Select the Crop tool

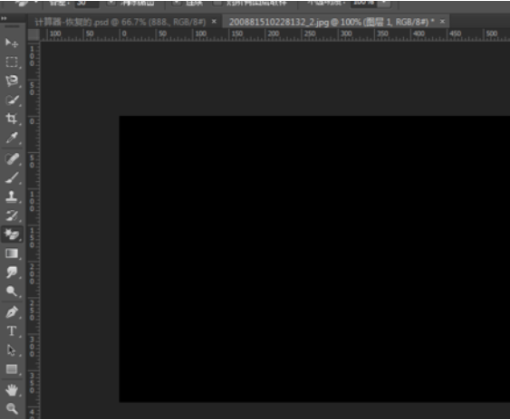pyautogui.click(x=12, y=119)
